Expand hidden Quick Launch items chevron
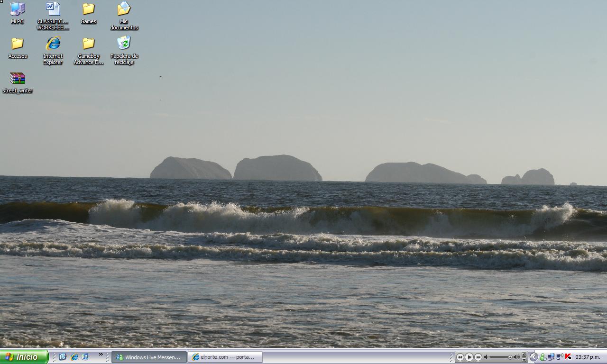The image size is (607, 364). click(x=101, y=355)
